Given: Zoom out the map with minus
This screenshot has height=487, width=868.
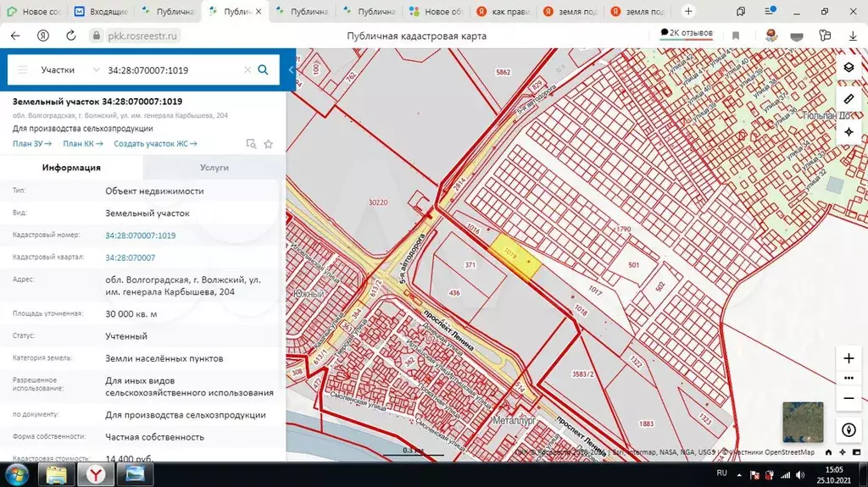Looking at the screenshot, I should point(849,398).
